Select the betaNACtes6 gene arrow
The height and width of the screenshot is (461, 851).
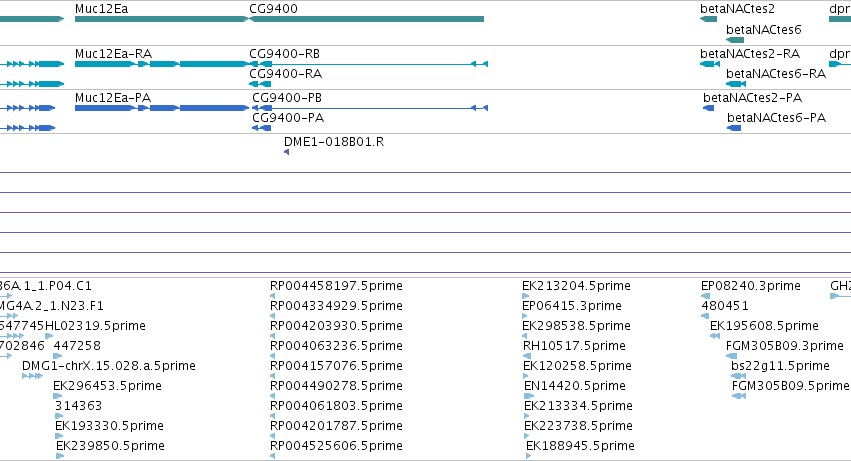735,40
